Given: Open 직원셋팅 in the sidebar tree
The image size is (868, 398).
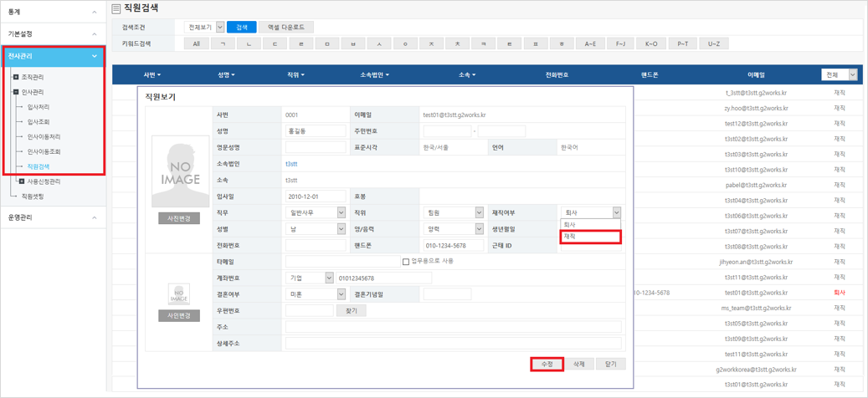Looking at the screenshot, I should 33,196.
